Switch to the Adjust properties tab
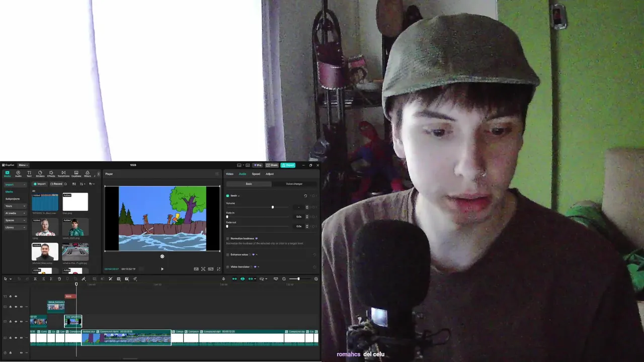This screenshot has height=362, width=644. [270, 174]
